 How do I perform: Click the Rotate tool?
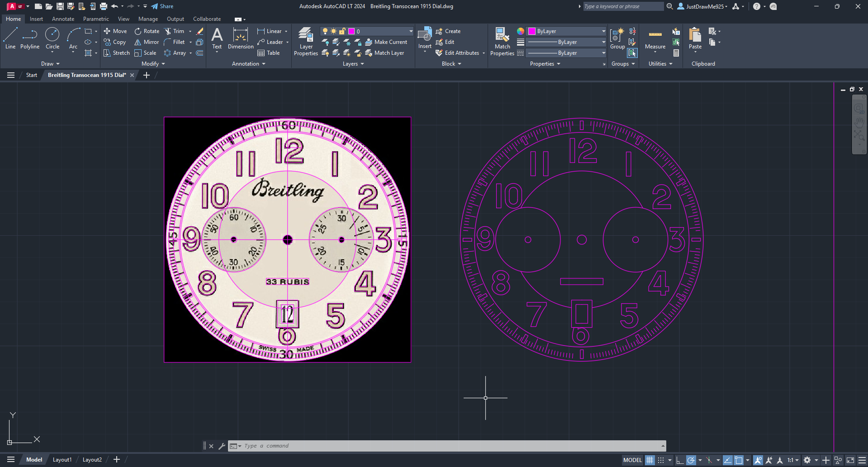click(x=147, y=31)
